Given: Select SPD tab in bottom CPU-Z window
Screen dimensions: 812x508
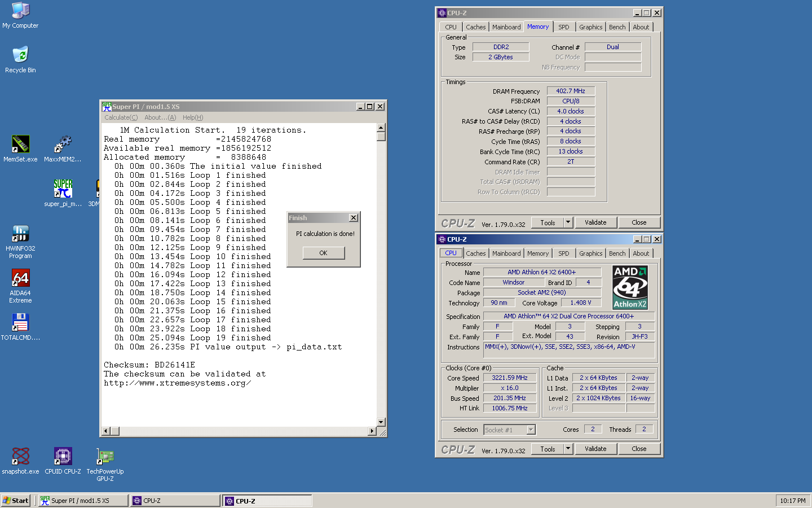Looking at the screenshot, I should (564, 253).
